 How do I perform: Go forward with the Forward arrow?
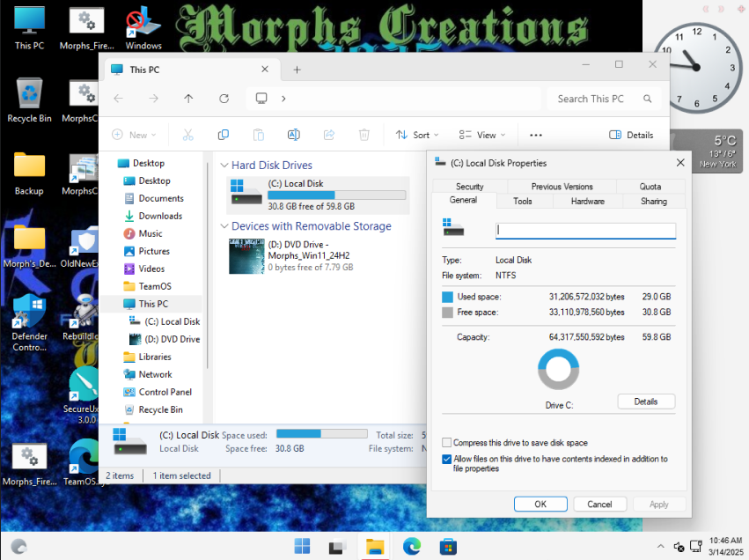tap(153, 99)
